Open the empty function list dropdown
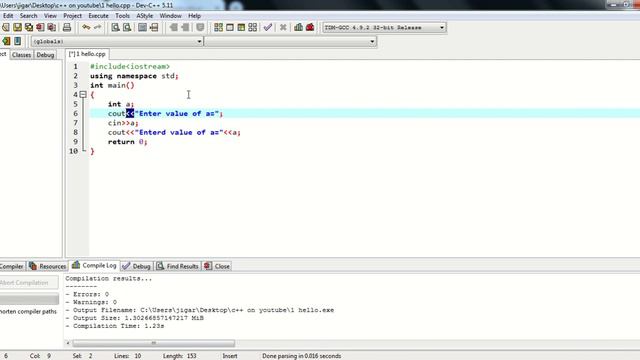The height and width of the screenshot is (360, 640). (x=290, y=41)
